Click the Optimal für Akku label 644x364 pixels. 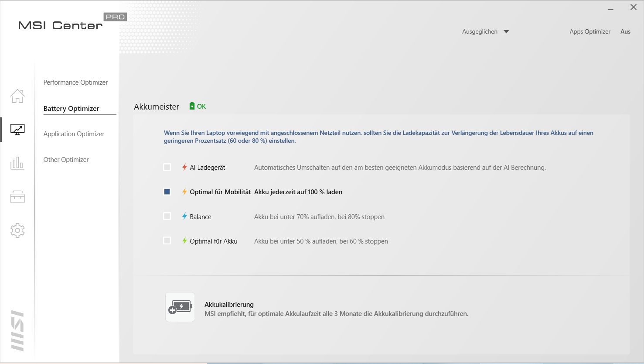[214, 241]
